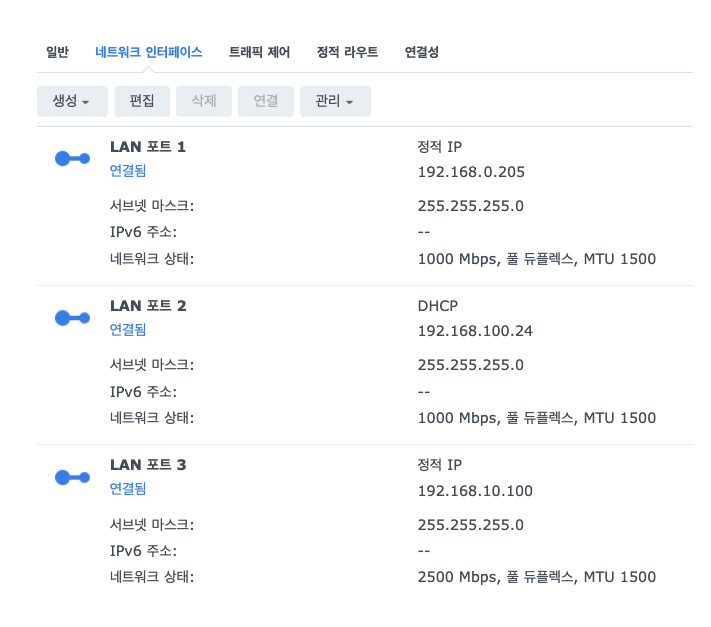Viewport: 711px width, 627px height.
Task: Go to the 정적 라우트 tab
Action: click(347, 52)
